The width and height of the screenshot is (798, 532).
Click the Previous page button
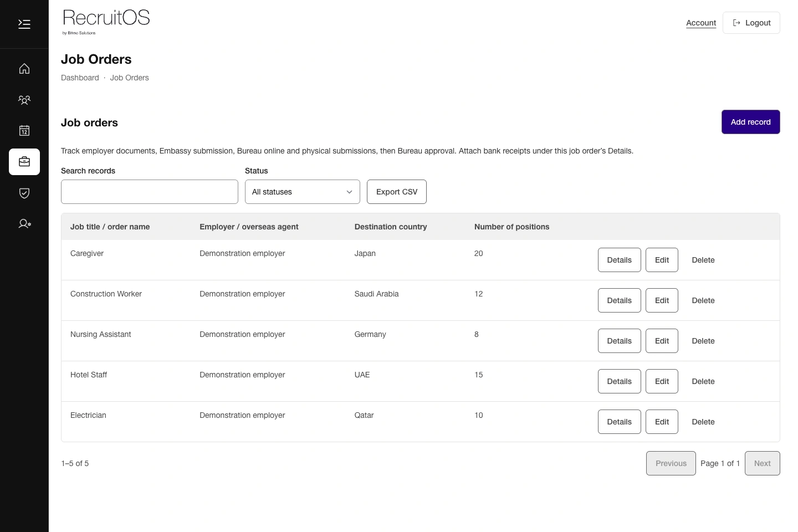pos(671,463)
